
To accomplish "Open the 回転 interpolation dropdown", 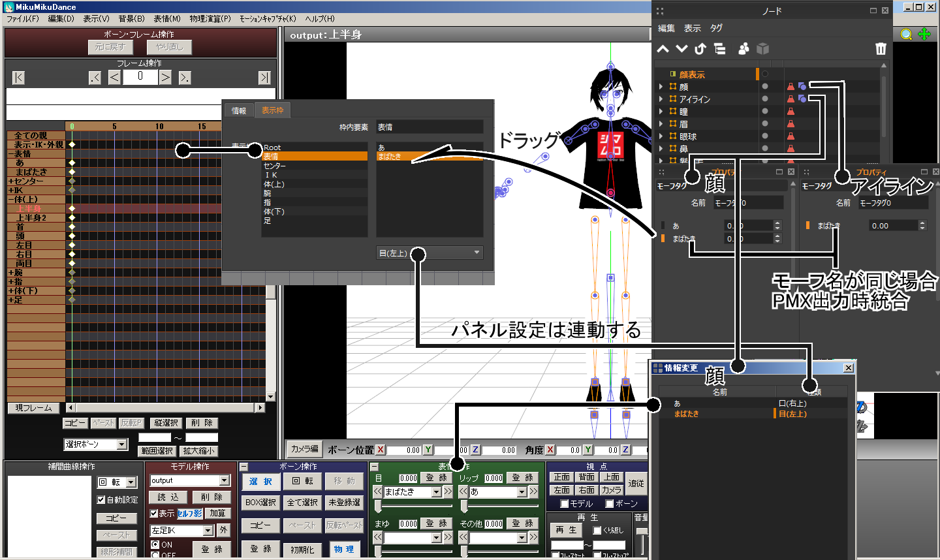I will tap(117, 482).
